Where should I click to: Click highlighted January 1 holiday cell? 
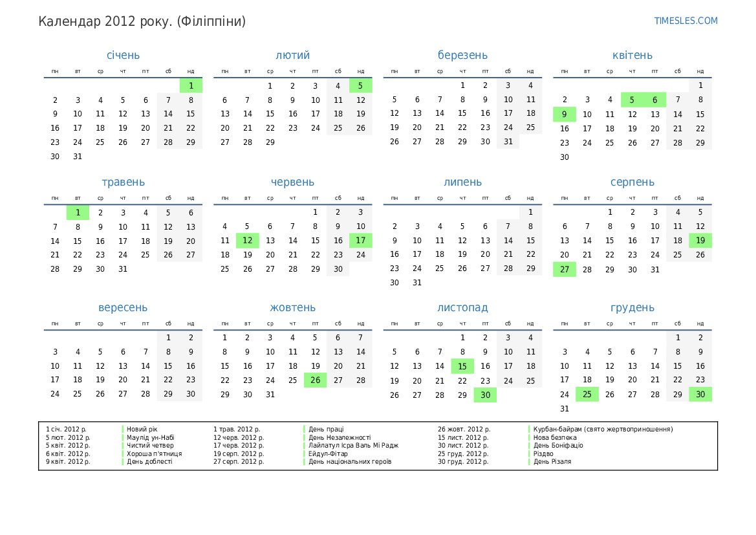coord(191,85)
